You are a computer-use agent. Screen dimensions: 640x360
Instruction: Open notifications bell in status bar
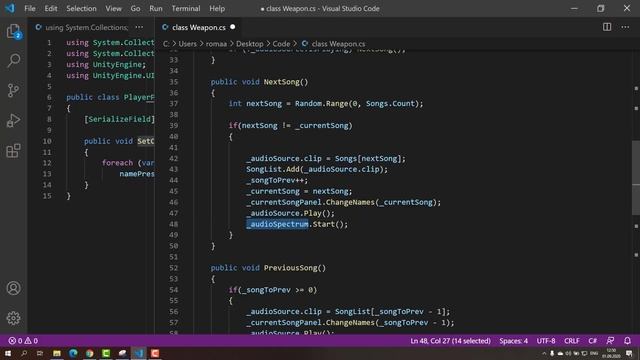click(627, 340)
